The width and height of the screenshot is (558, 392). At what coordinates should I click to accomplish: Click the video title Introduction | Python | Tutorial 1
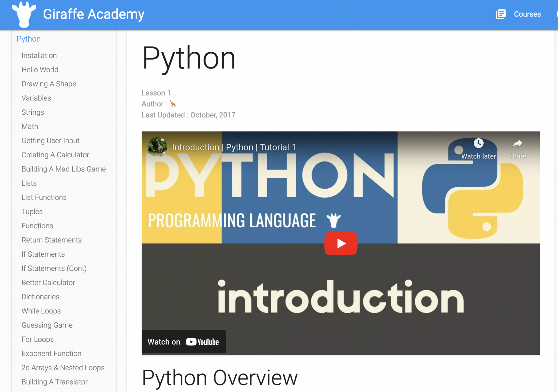(234, 147)
